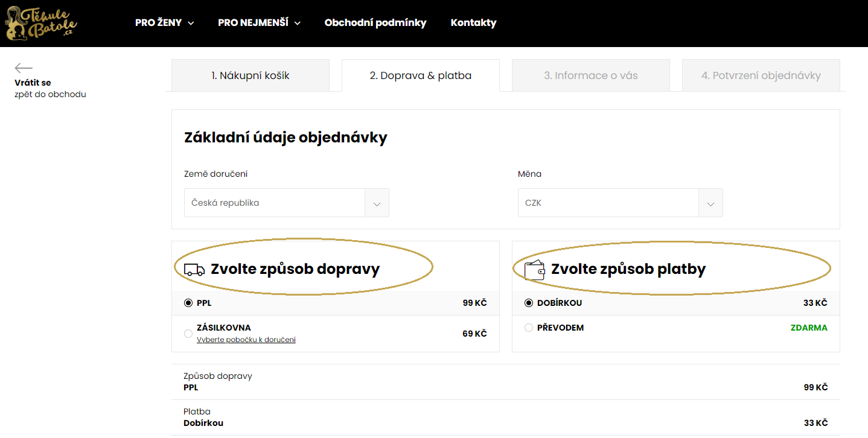The height and width of the screenshot is (438, 868).
Task: Open the Země doručení dropdown
Action: pos(287,203)
